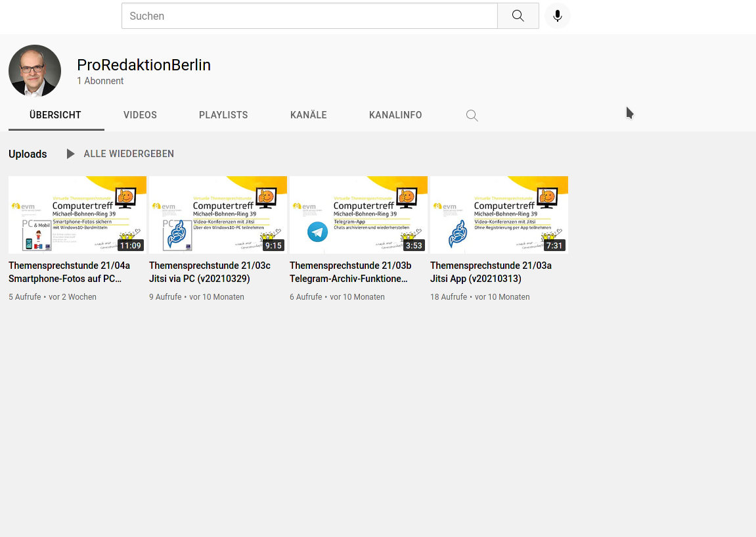Open 'Themensprechstunde 21/03b Telegram-Archiv-Funktione' video
756x537 pixels.
(350, 272)
